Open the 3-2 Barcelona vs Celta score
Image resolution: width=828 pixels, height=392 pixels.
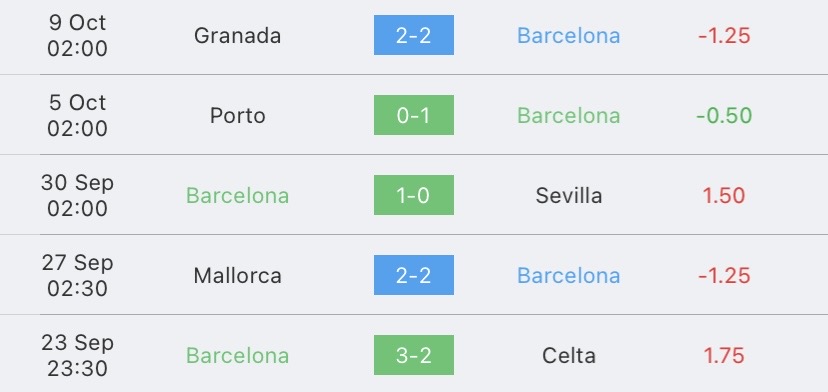coord(413,355)
